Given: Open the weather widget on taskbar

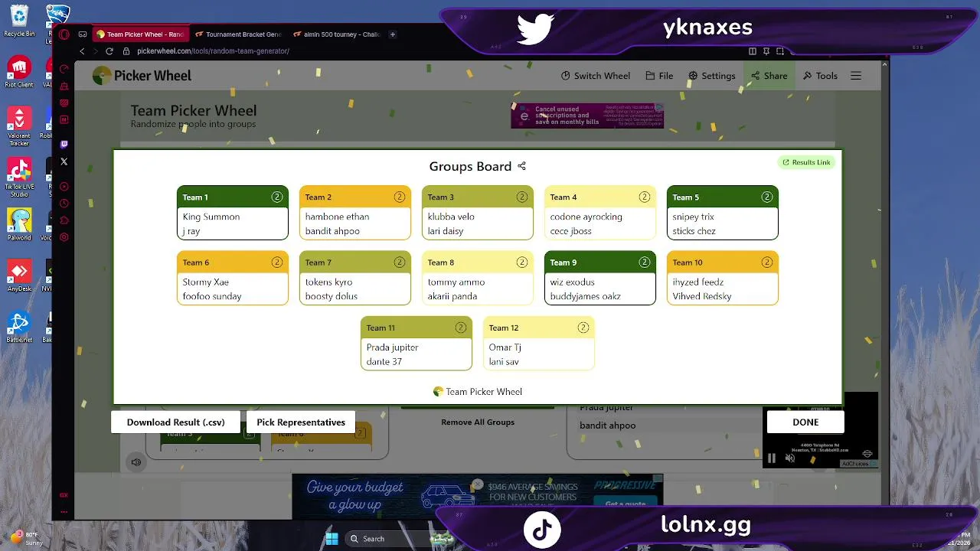Looking at the screenshot, I should click(x=24, y=538).
